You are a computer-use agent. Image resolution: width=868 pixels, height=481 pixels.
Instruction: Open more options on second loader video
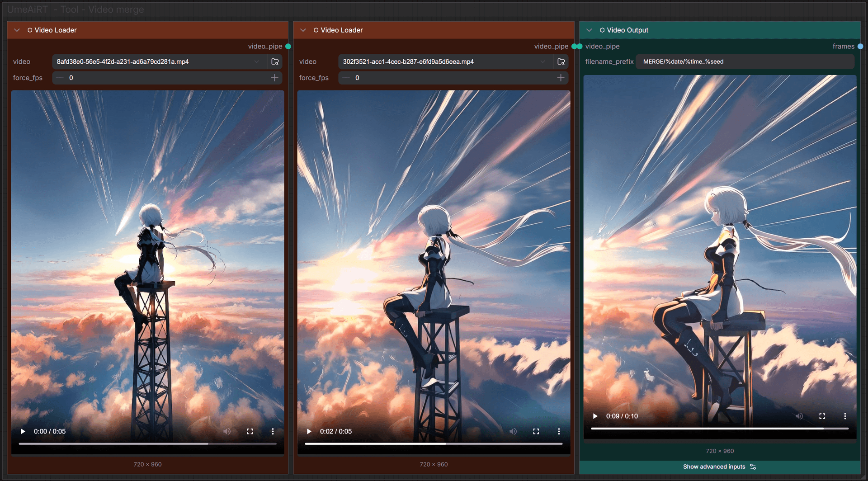[559, 431]
